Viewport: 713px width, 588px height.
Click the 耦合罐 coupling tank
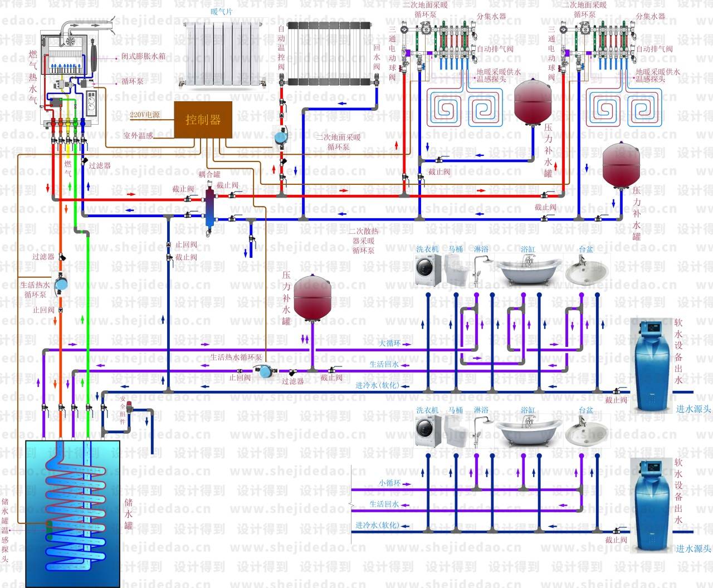(x=210, y=208)
